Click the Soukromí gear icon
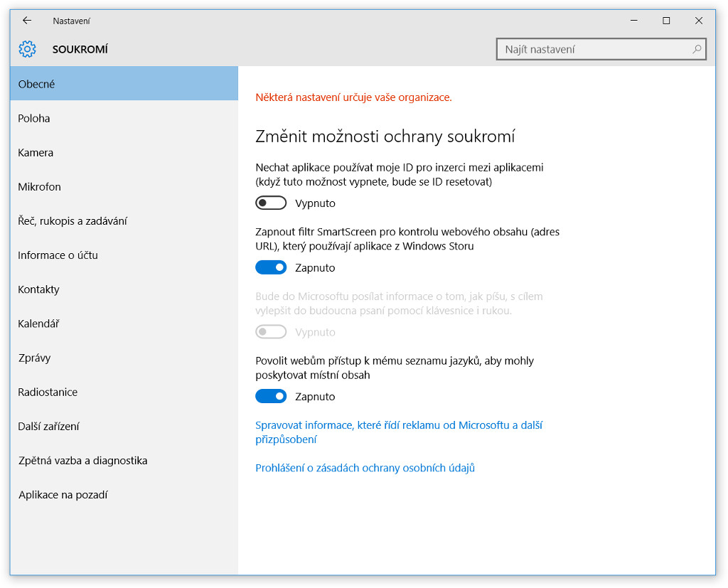This screenshot has height=588, width=728. pyautogui.click(x=27, y=49)
